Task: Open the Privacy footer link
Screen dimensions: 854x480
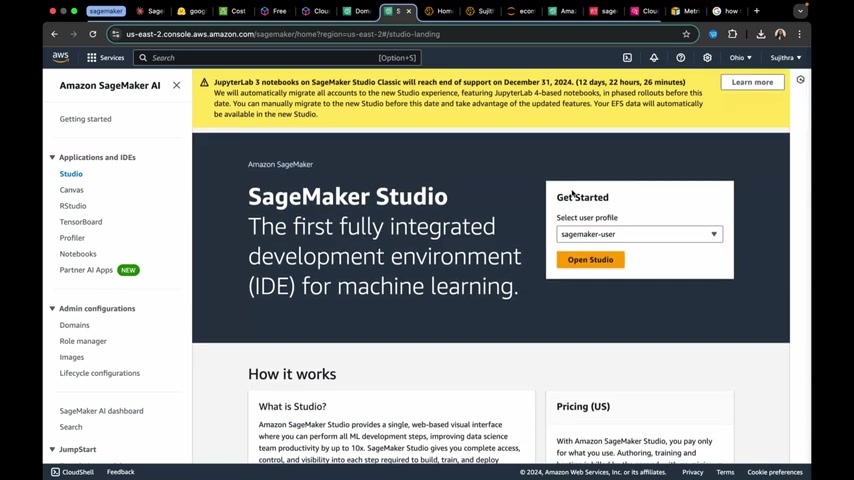Action: (692, 472)
